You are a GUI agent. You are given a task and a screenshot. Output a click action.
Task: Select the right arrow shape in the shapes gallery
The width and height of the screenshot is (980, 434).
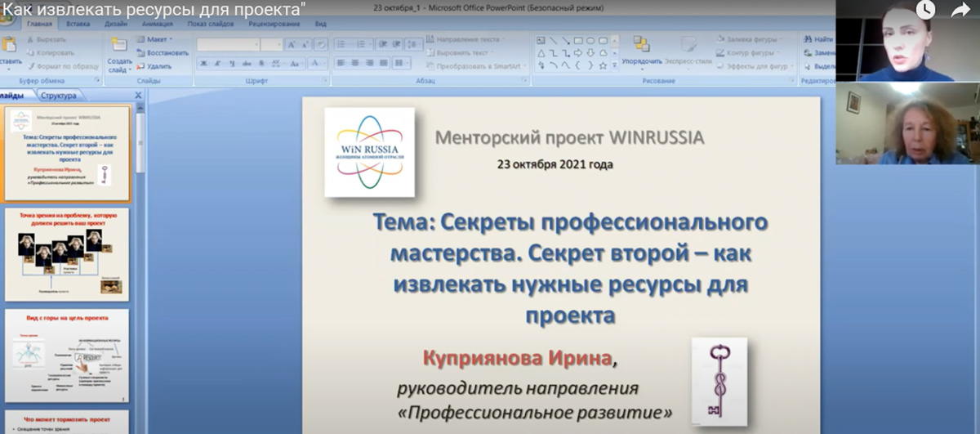(x=578, y=53)
